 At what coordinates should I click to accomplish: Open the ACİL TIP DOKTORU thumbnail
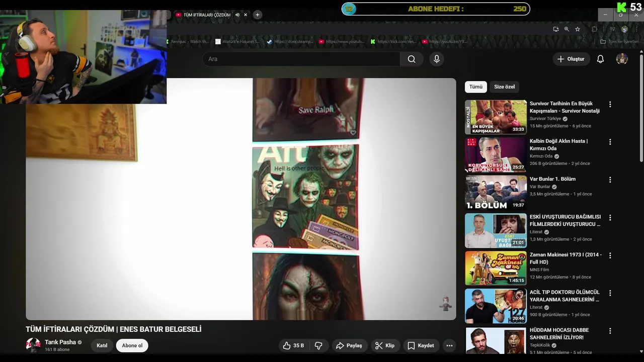496,306
